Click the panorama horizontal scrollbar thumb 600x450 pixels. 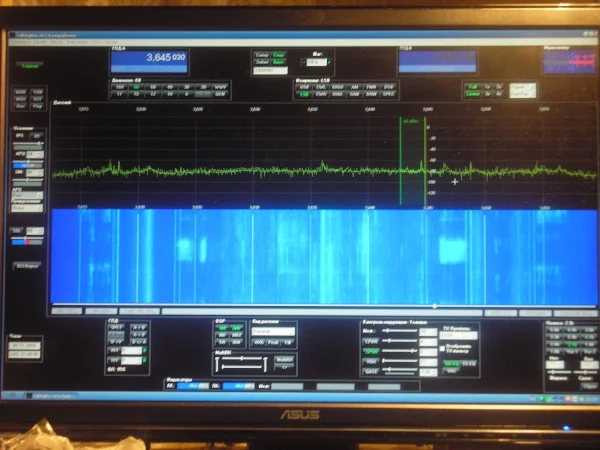(435, 306)
